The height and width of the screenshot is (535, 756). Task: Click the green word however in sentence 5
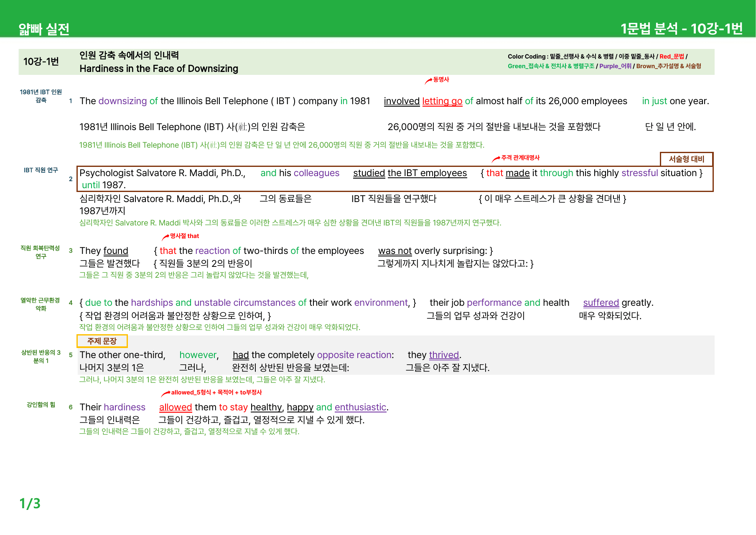coord(198,355)
